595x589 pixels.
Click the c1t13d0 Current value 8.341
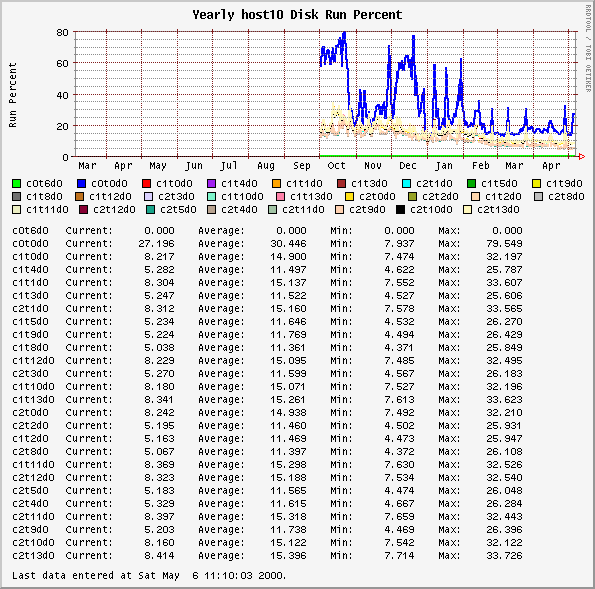click(x=159, y=400)
